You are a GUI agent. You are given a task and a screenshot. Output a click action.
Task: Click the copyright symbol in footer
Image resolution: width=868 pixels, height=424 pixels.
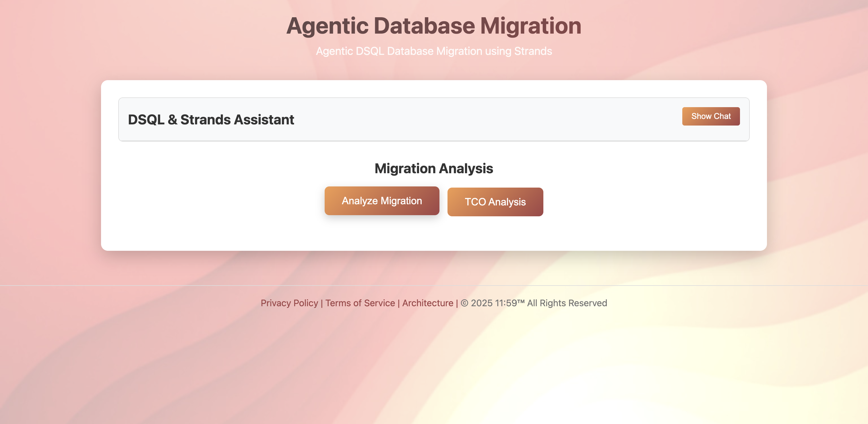pyautogui.click(x=464, y=303)
